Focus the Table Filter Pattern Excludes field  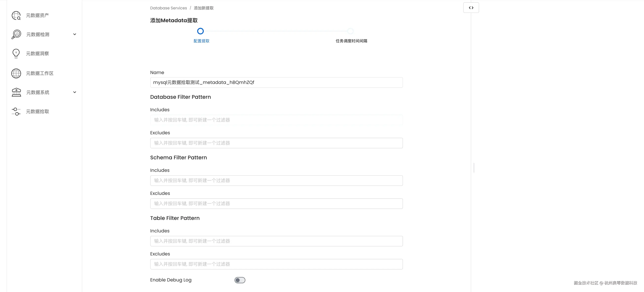[276, 264]
